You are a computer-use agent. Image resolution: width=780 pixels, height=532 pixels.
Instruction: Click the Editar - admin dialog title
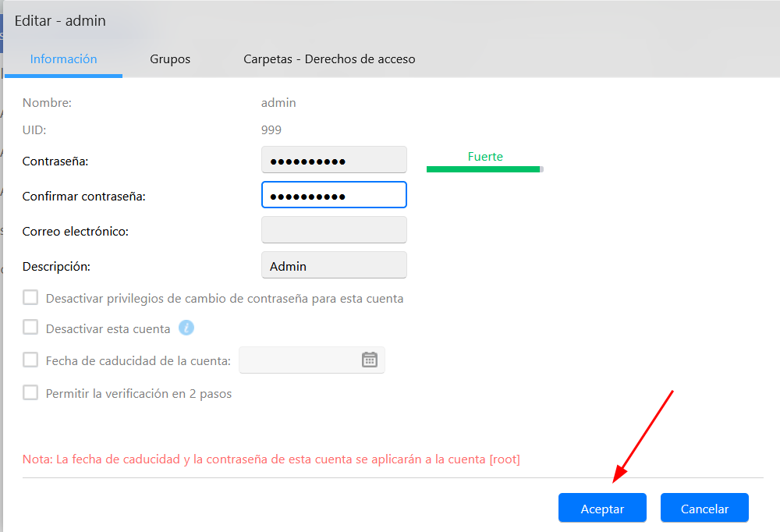[x=60, y=21]
